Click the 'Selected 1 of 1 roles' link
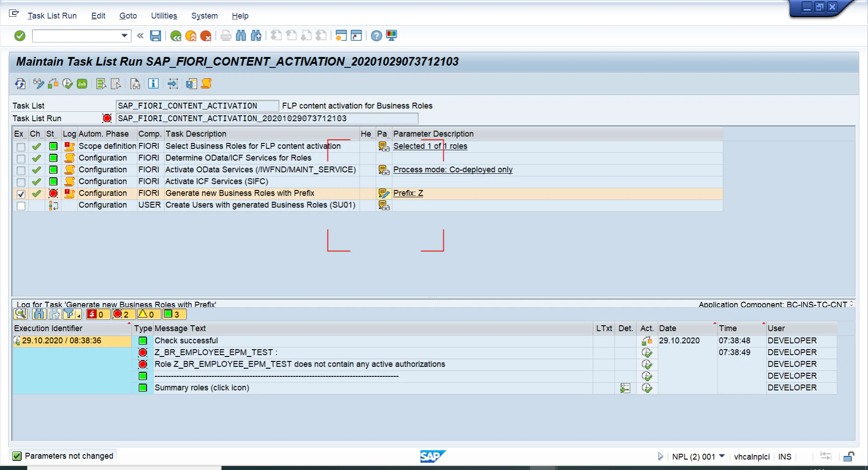The image size is (868, 470). [x=430, y=146]
